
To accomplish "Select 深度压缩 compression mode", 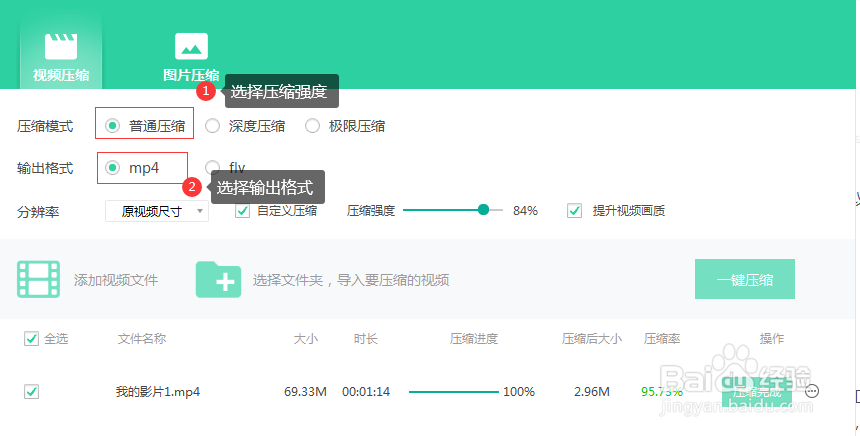I will [212, 126].
